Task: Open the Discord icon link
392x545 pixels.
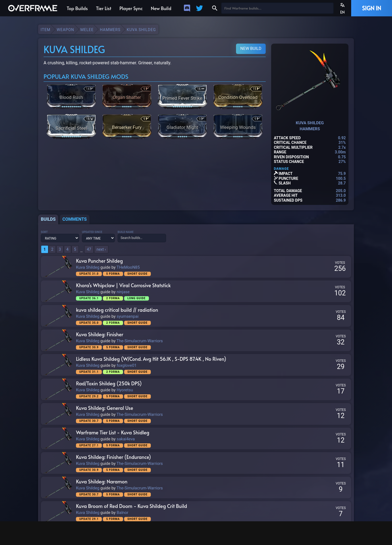Action: coord(187,8)
